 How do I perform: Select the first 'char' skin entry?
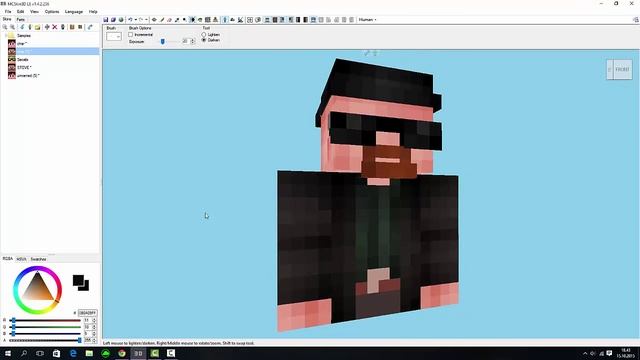[x=22, y=43]
